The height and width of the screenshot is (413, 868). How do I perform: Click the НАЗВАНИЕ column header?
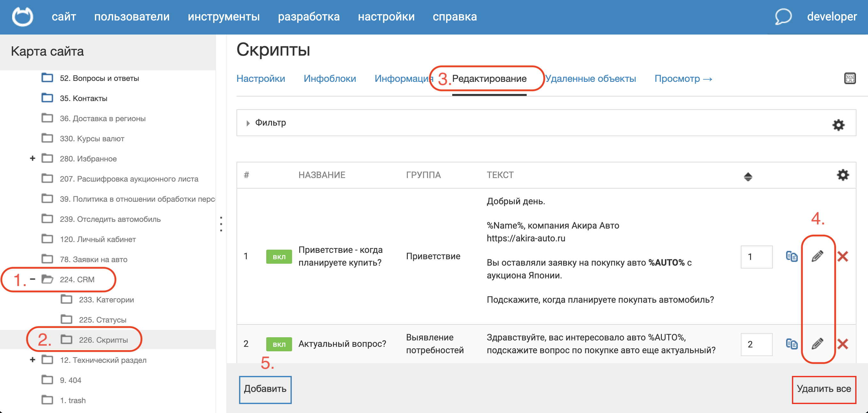click(x=322, y=175)
